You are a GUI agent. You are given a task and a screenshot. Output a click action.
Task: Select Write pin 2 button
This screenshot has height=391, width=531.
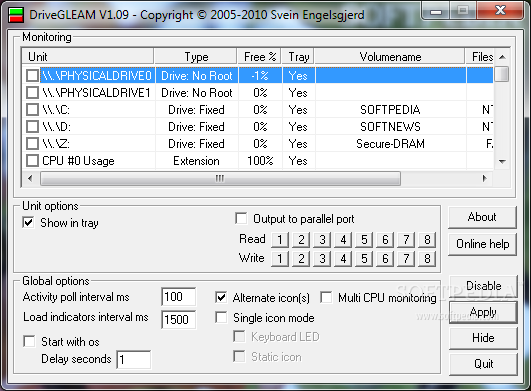[301, 259]
